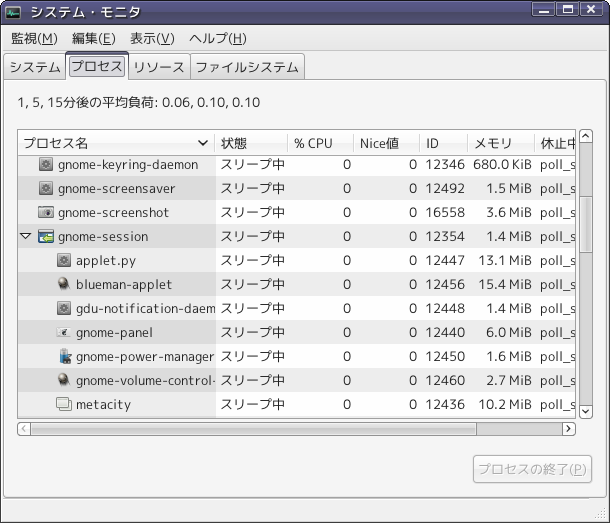Sort by the メモリ column header
610x523 pixels.
coord(501,143)
